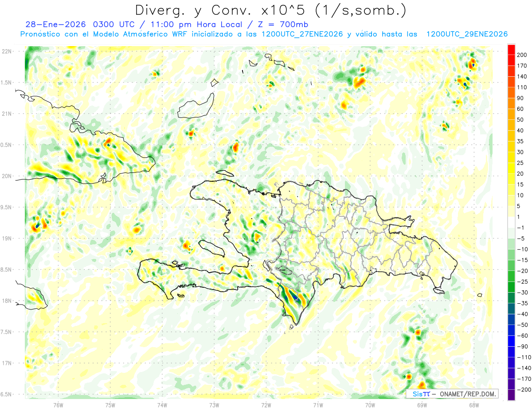Select the '74W' longitude label
This screenshot has height=411, width=532.
coord(162,404)
